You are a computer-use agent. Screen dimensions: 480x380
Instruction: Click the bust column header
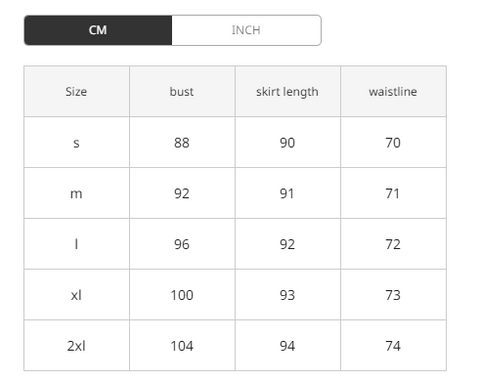(182, 92)
